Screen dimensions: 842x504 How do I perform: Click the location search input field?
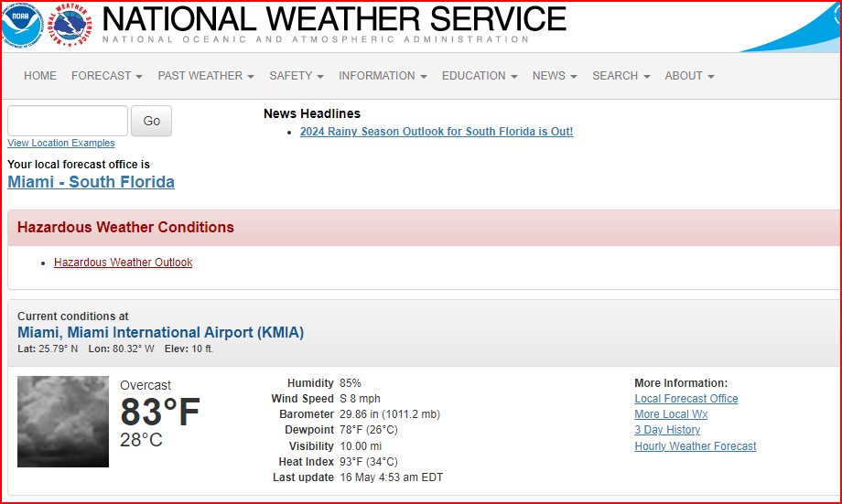pyautogui.click(x=68, y=121)
